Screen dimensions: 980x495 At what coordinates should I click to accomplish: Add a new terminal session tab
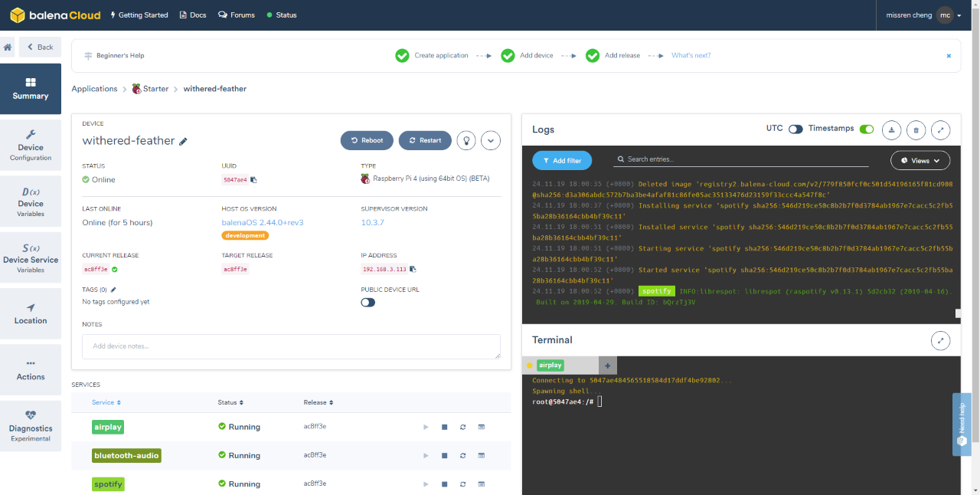point(607,366)
